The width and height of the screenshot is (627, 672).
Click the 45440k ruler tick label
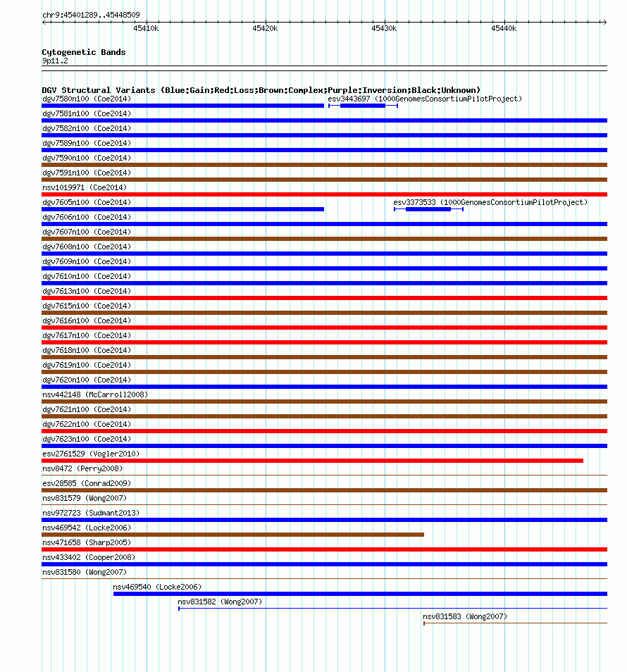(504, 29)
